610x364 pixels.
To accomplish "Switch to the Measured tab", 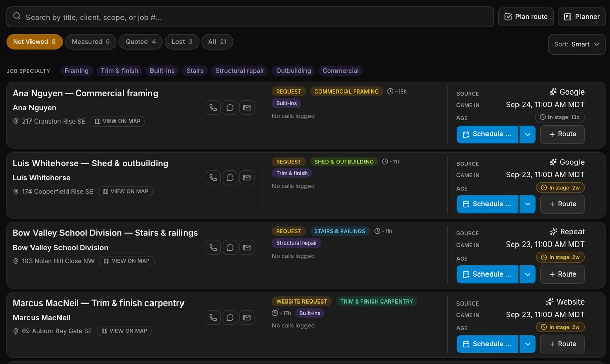I will pyautogui.click(x=91, y=42).
